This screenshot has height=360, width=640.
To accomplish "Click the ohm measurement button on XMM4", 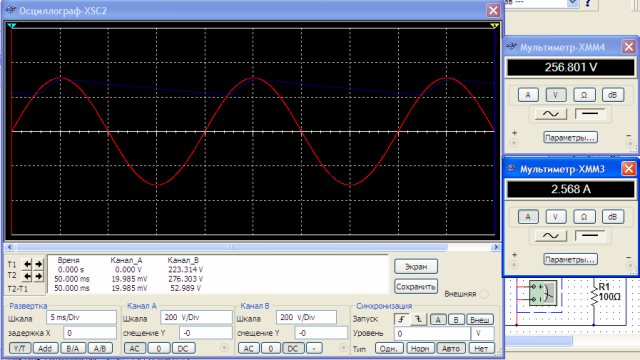I will (x=584, y=95).
